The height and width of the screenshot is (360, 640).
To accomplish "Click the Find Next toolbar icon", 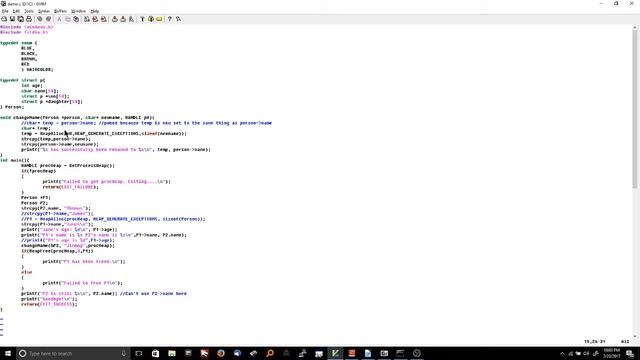I will [95, 19].
